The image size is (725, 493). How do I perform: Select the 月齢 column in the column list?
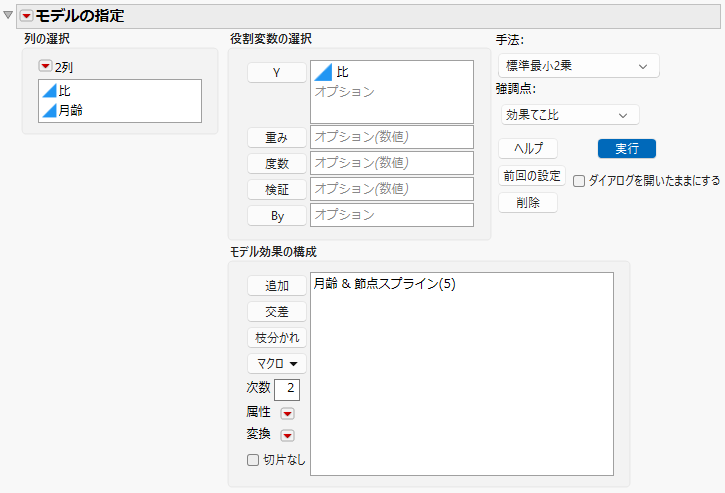point(120,111)
